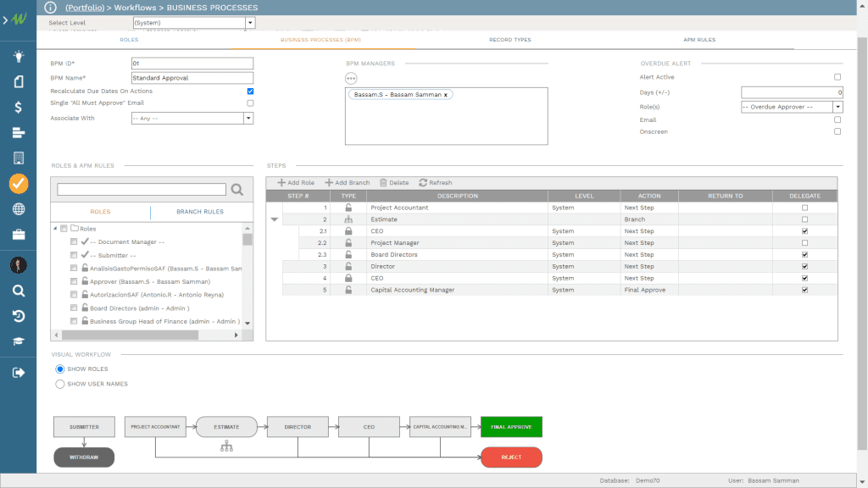Click the magnifier icon beside roles search box
The width and height of the screenshot is (868, 488).
click(237, 190)
